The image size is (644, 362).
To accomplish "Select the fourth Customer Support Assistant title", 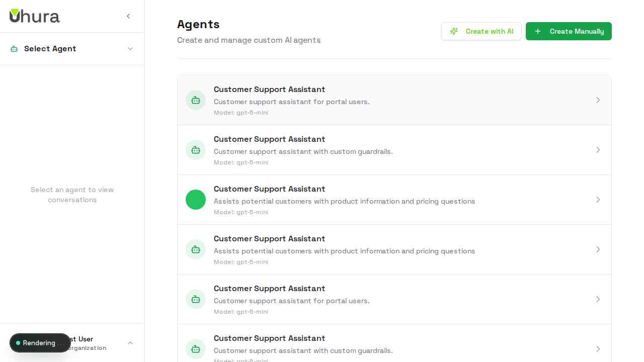I will click(x=269, y=239).
